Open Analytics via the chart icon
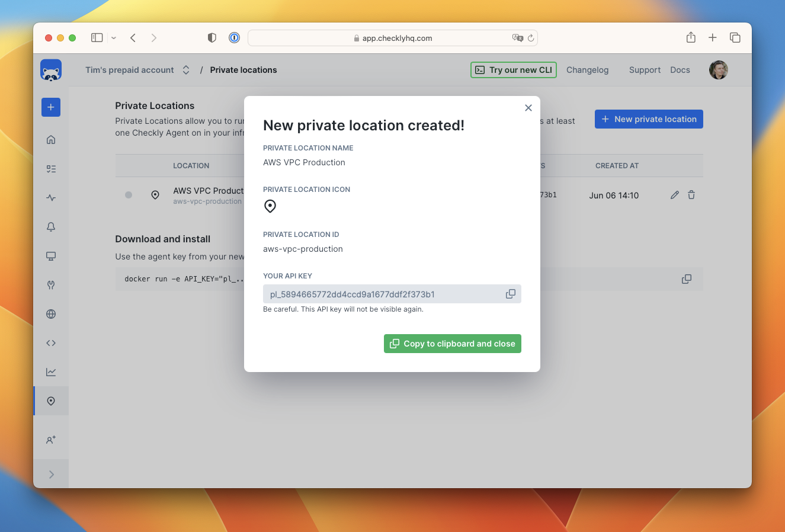The height and width of the screenshot is (532, 785). coord(51,371)
